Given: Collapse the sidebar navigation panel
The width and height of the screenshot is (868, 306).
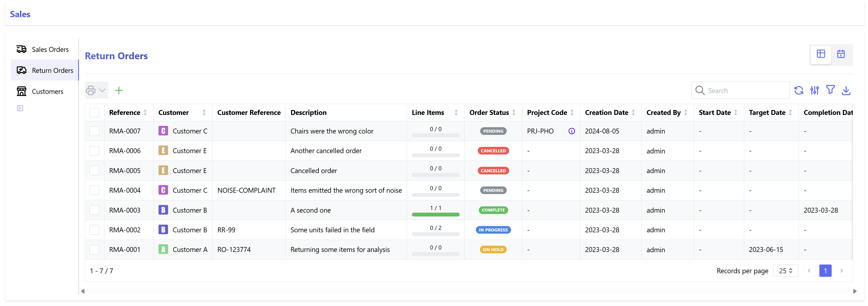Looking at the screenshot, I should [20, 108].
